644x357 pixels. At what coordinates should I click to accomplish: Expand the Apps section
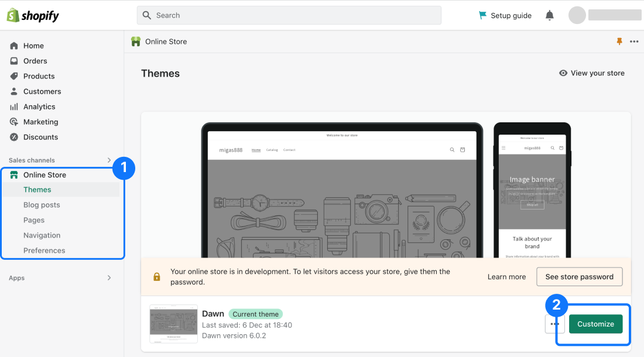click(x=109, y=278)
